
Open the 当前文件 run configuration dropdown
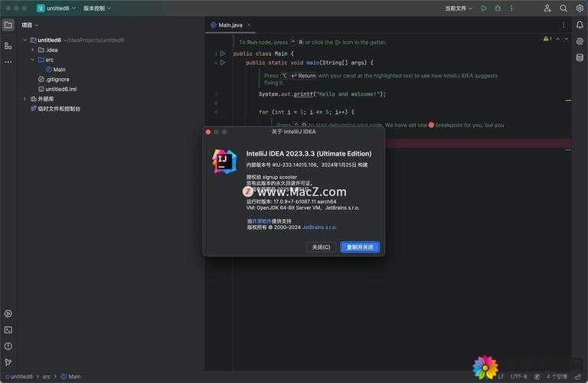pos(459,8)
